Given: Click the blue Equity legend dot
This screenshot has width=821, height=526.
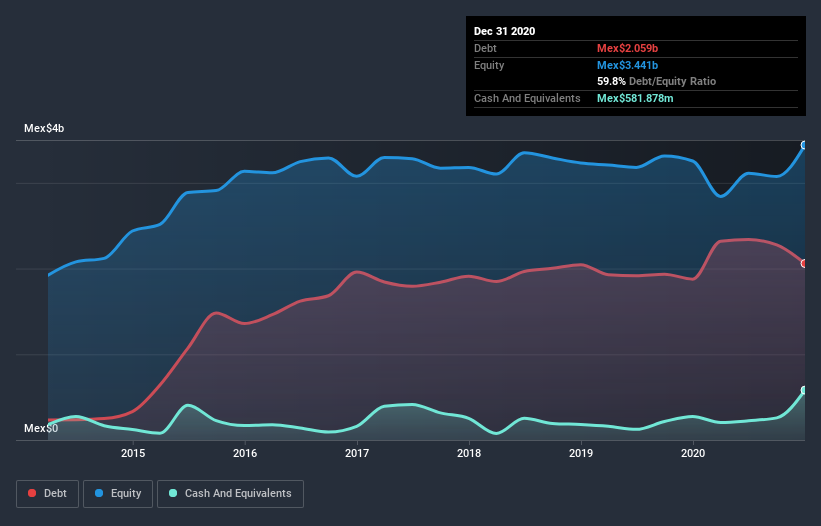Looking at the screenshot, I should click(x=99, y=493).
